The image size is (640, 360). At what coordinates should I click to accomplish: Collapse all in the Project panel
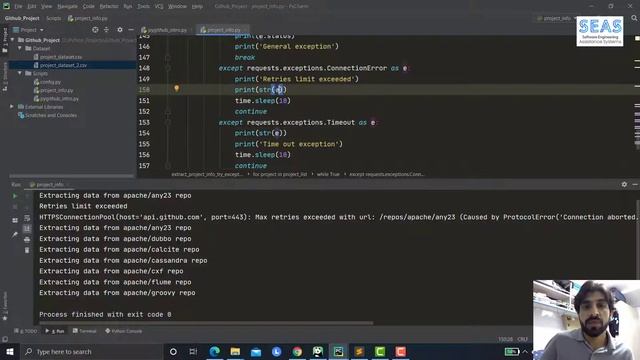(x=107, y=30)
